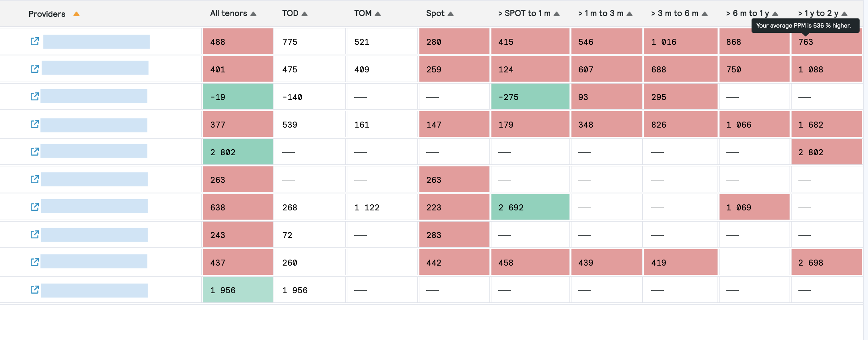This screenshot has height=340, width=868.
Task: Open external link for third provider row
Action: (x=35, y=96)
